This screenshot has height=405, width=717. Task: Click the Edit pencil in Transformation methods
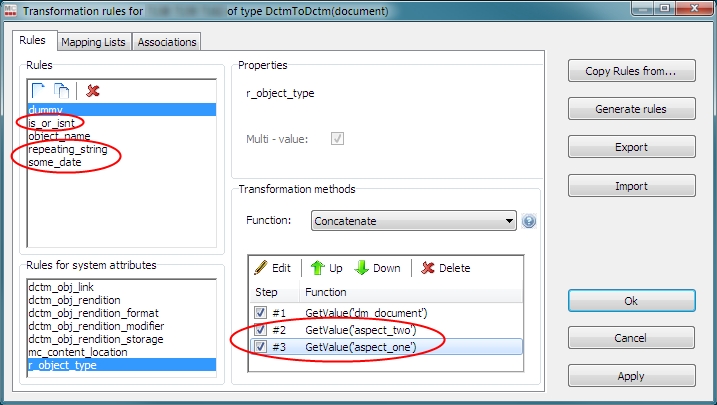tap(272, 268)
